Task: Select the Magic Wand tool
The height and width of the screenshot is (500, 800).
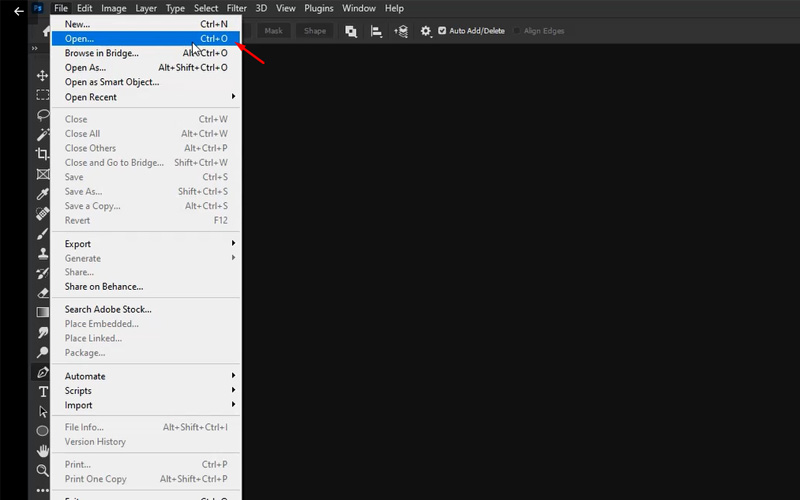Action: (x=42, y=134)
